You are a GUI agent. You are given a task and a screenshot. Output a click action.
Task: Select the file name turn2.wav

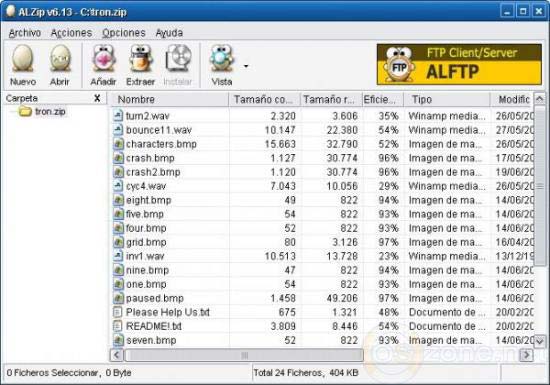(147, 116)
